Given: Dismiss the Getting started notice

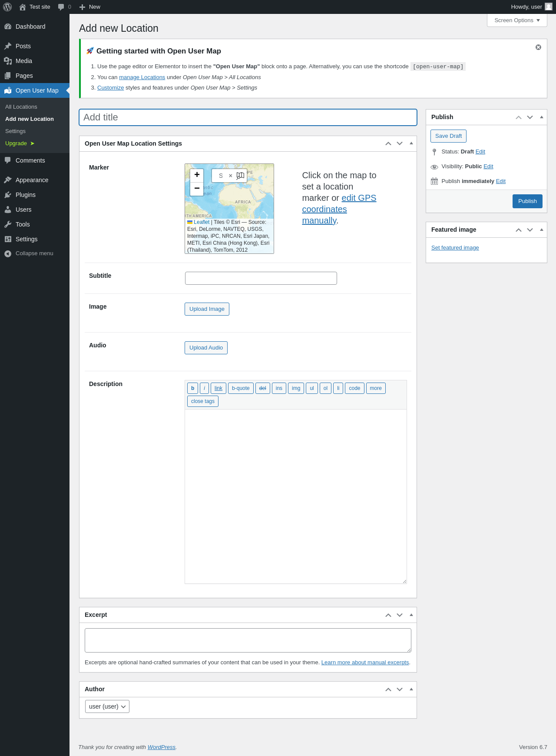Looking at the screenshot, I should click(x=538, y=47).
